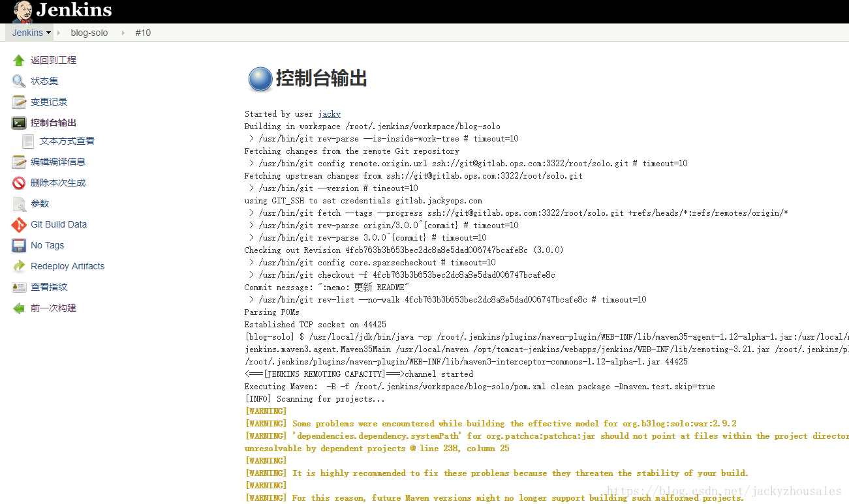Go to 变更记录 in the sidebar
Viewport: 849px width, 504px height.
coord(49,102)
